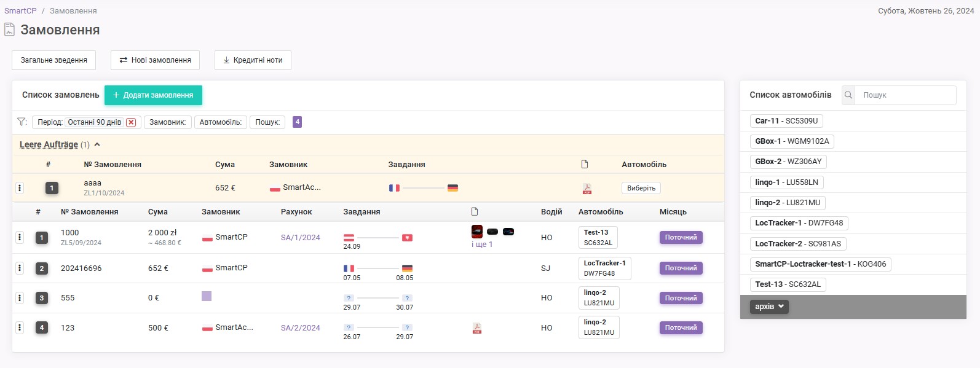
Task: Open the Пошук filter
Action: [x=267, y=122]
